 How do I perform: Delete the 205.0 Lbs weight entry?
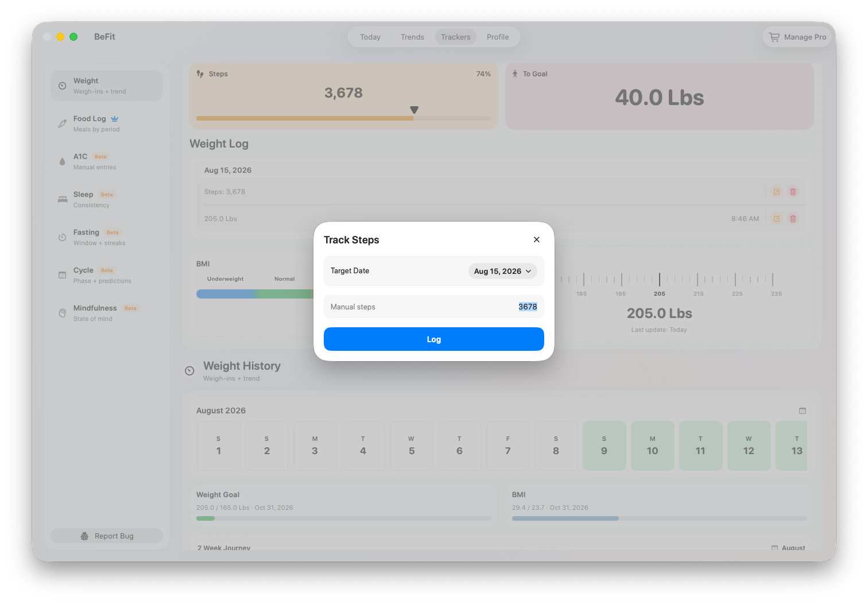pyautogui.click(x=793, y=219)
